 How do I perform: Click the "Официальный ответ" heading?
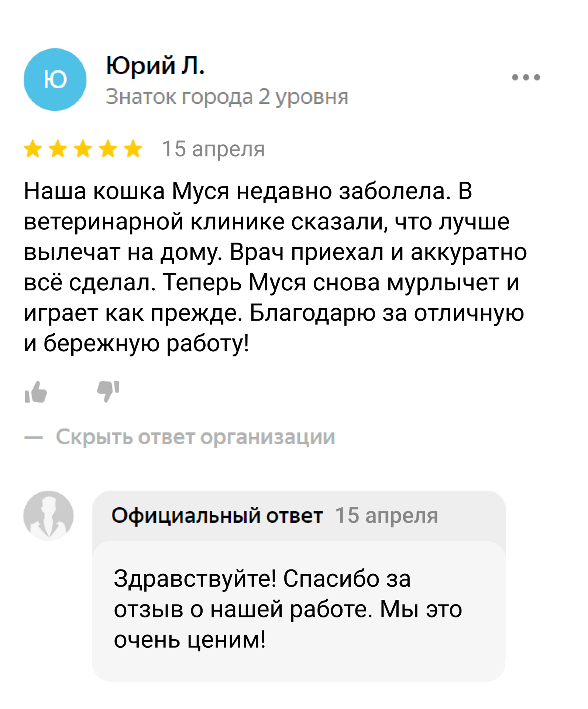[x=217, y=516]
